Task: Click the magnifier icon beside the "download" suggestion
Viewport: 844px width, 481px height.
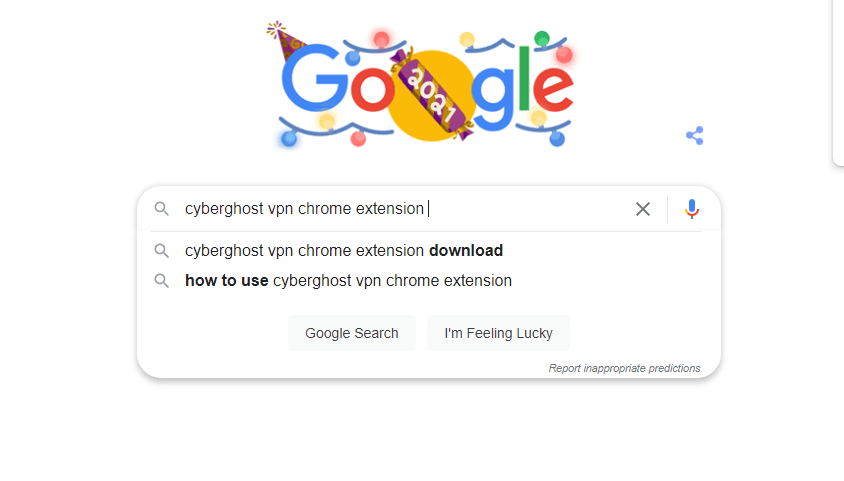Action: [x=161, y=251]
